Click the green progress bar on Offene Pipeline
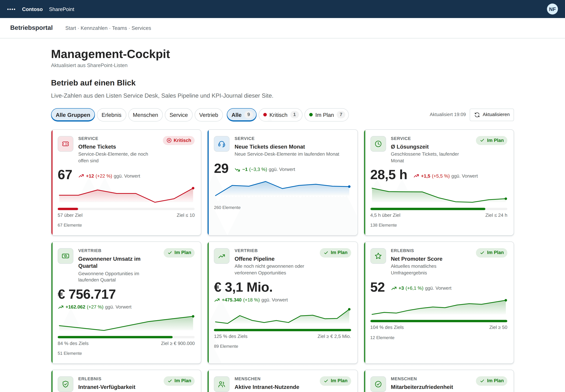Viewport: 565px width, 392px height. pyautogui.click(x=282, y=330)
